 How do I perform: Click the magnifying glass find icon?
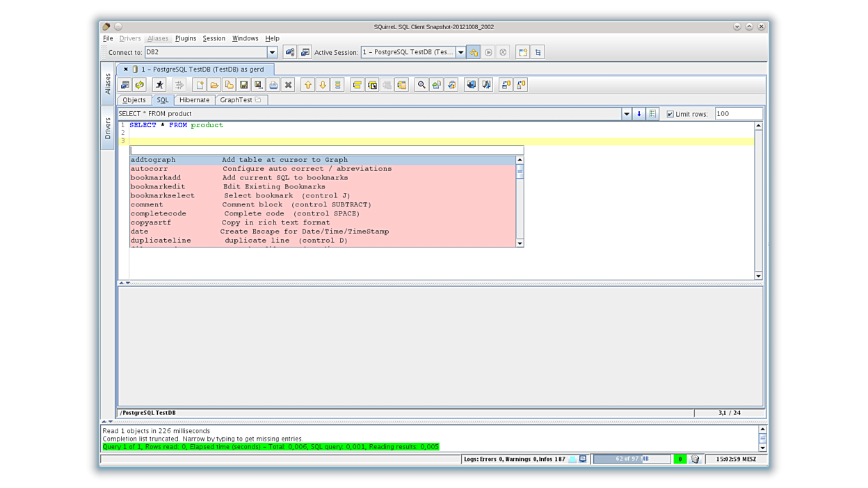coord(421,85)
